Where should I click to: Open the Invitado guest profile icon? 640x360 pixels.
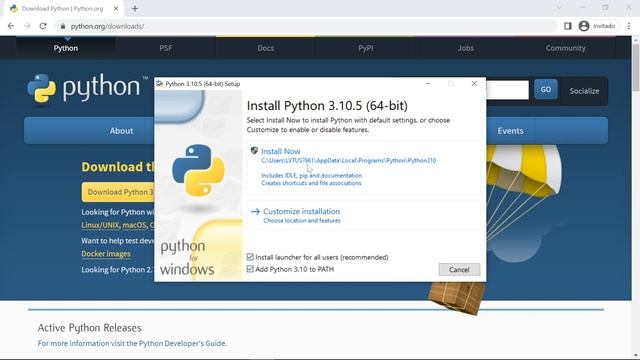(584, 26)
